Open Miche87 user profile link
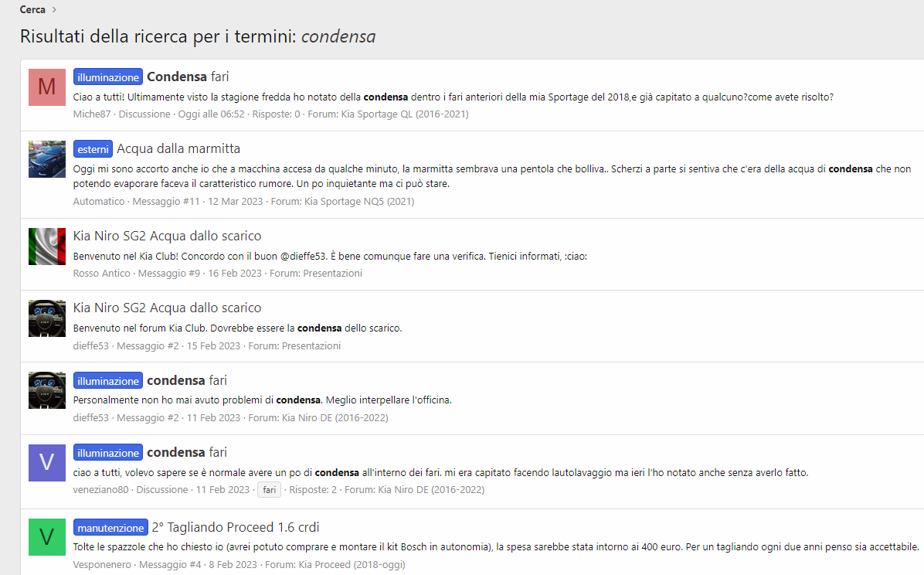Viewport: 924px width, 575px height. tap(92, 114)
